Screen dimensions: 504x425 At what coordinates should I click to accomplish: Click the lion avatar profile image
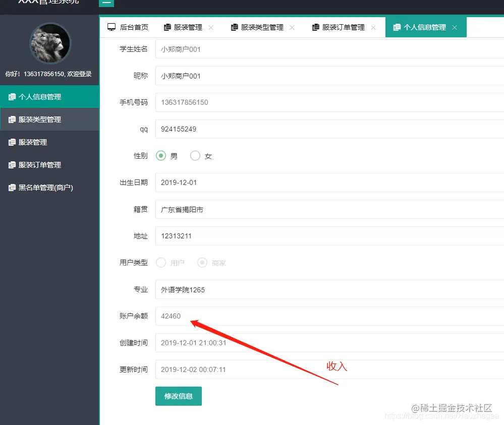coord(50,44)
